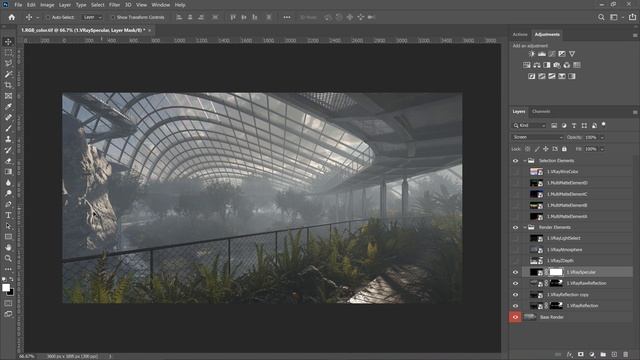Delete layer with trash icon
This screenshot has height=360, width=640.
point(626,354)
